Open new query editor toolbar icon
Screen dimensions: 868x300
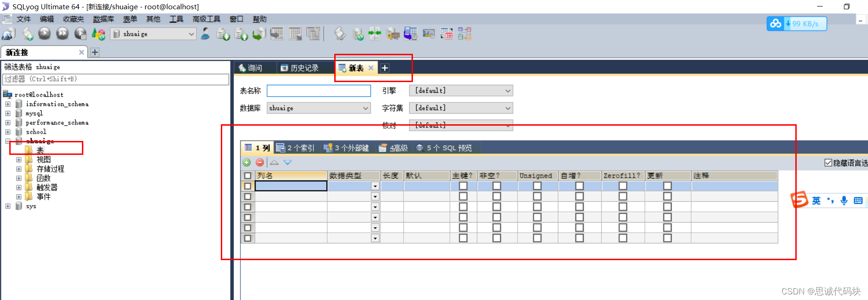pyautogui.click(x=27, y=34)
